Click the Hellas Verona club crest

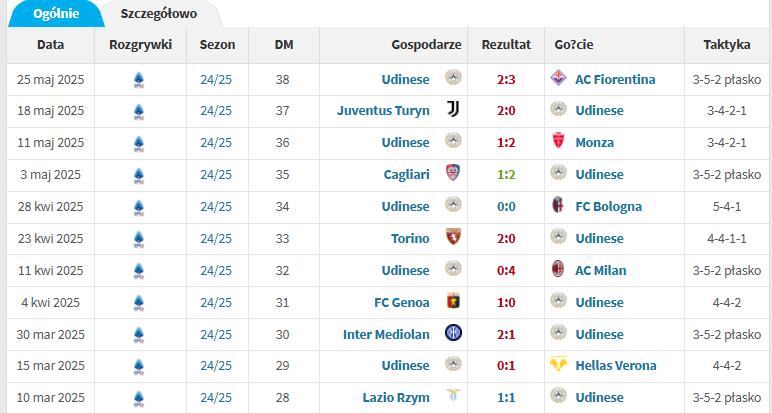558,364
